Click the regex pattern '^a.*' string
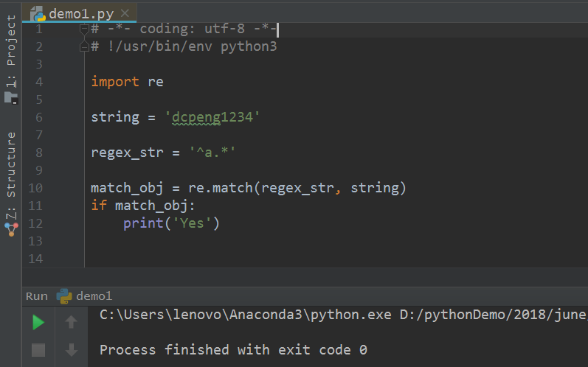588x367 pixels. (x=212, y=153)
